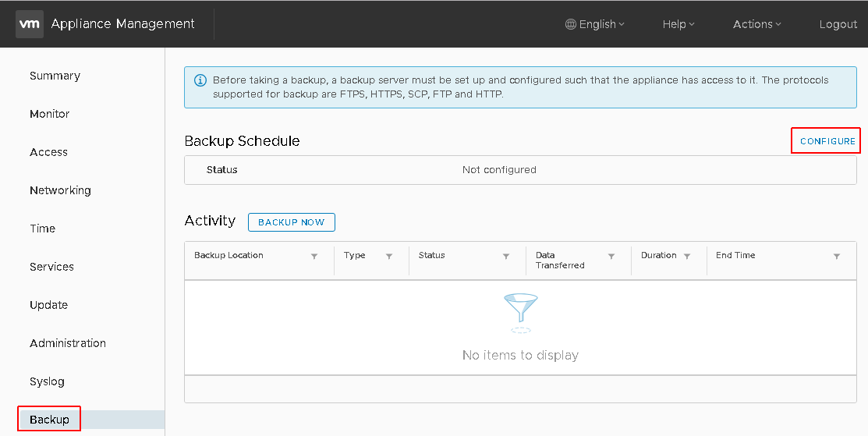
Task: Filter the End Time column
Action: point(837,256)
